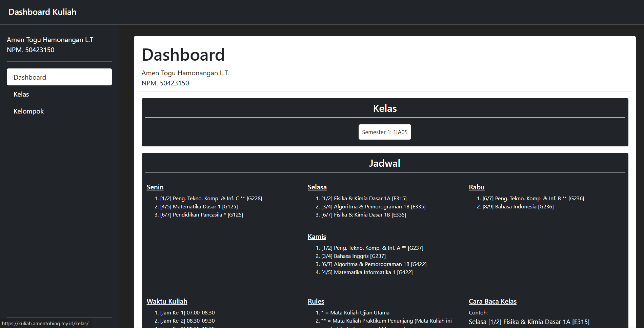
Task: Click the Kelas section title on the dashboard
Action: click(x=384, y=108)
